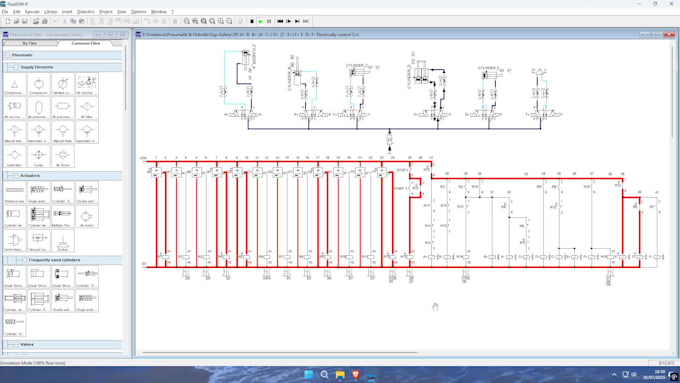Pick the Compressor circle symbol component

(x=39, y=84)
